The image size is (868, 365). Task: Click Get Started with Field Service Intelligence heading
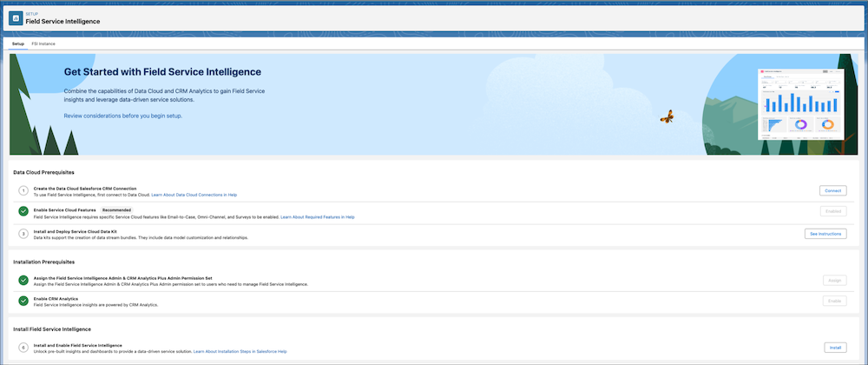tap(162, 72)
